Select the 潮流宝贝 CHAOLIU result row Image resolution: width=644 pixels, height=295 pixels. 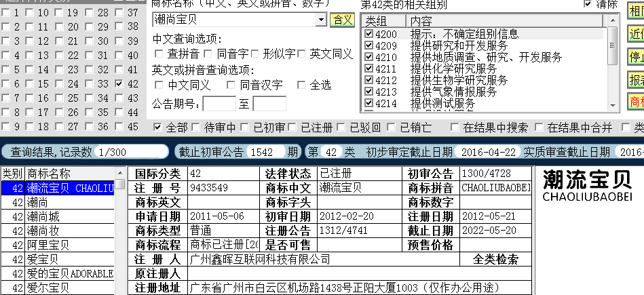[58, 188]
